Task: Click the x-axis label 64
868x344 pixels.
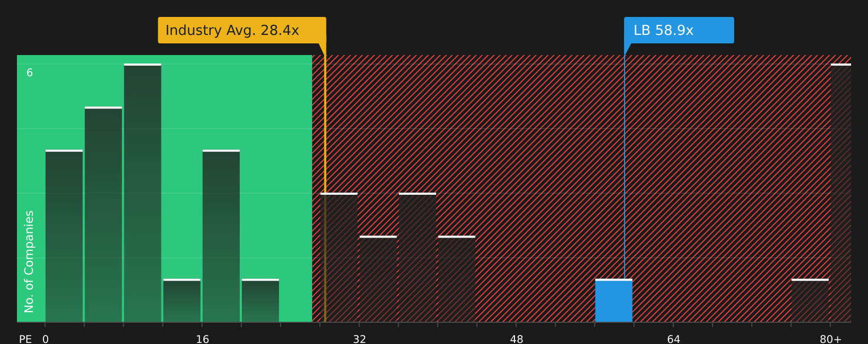Action: [674, 339]
